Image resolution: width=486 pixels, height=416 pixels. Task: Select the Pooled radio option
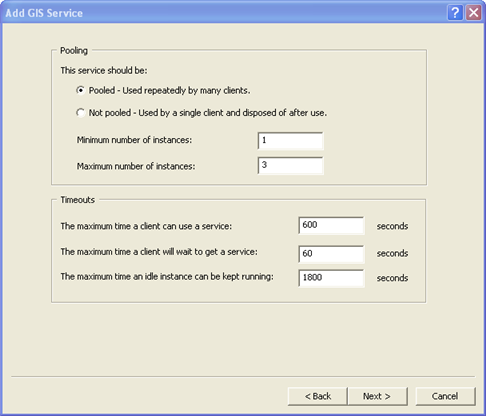pyautogui.click(x=80, y=90)
